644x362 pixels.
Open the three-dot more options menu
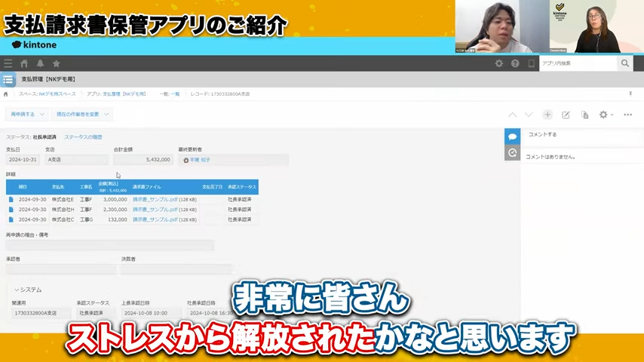click(628, 115)
